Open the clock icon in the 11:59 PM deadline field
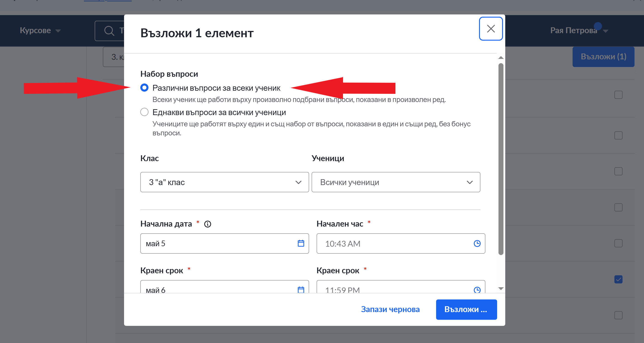 click(477, 290)
